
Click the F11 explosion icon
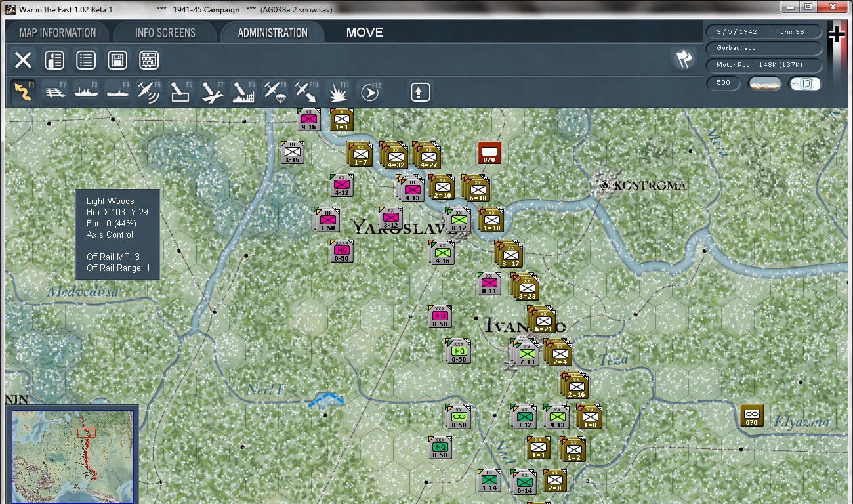[338, 92]
